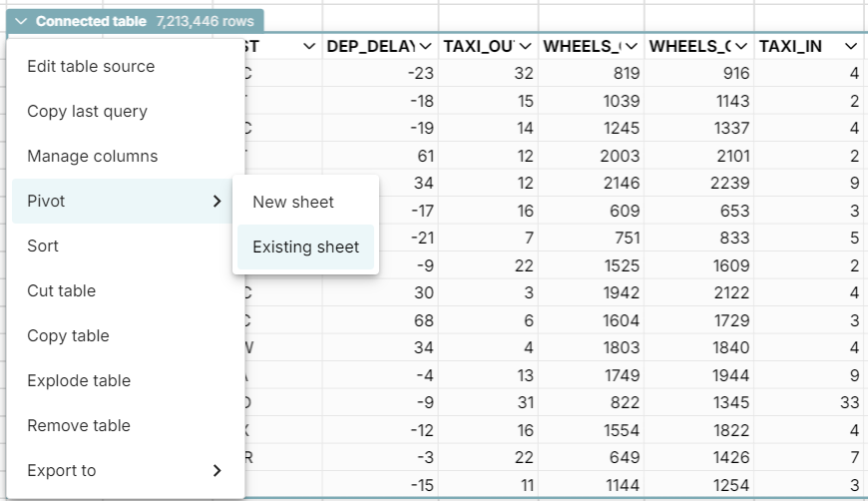
Task: Click the Connected table label tag
Action: click(91, 21)
